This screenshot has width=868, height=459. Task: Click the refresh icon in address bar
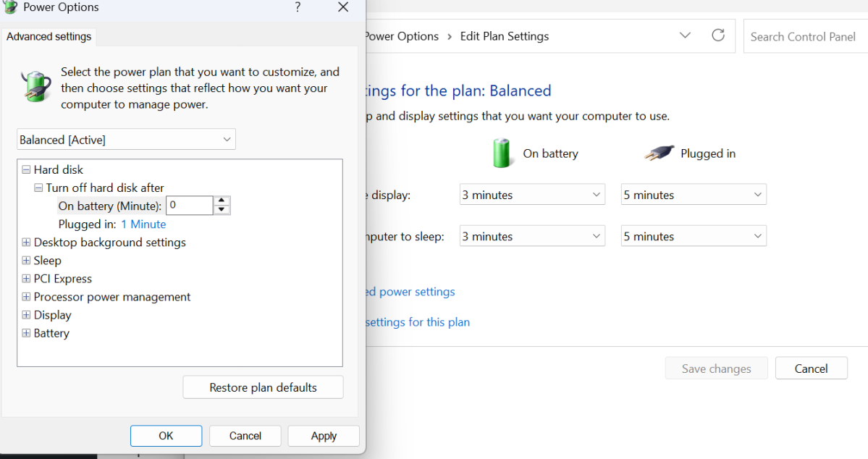click(x=717, y=35)
